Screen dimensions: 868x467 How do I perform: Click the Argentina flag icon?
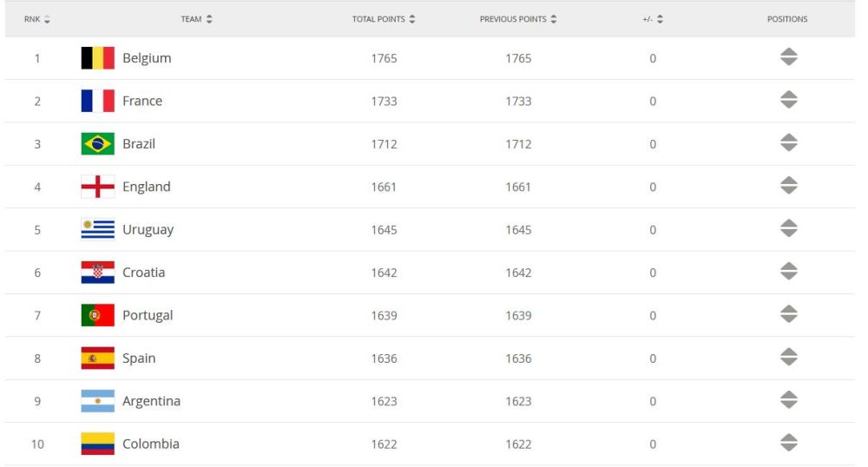(97, 401)
